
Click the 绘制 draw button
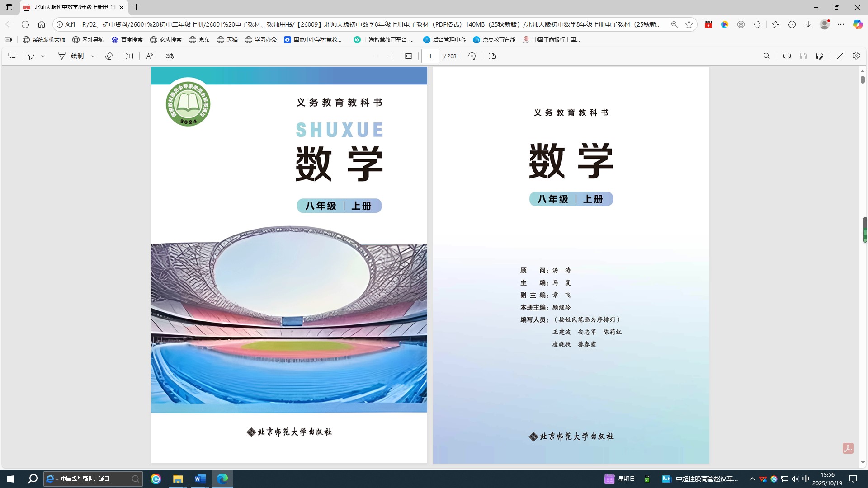(71, 56)
